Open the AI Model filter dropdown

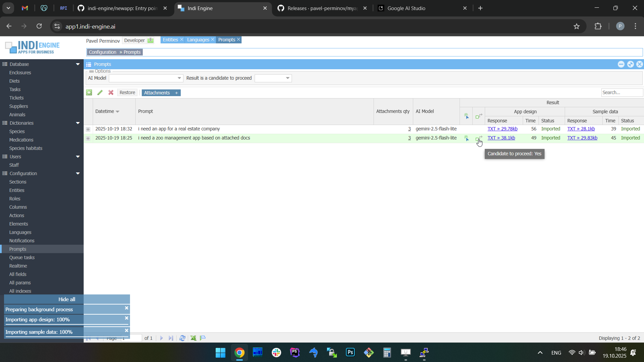point(179,78)
